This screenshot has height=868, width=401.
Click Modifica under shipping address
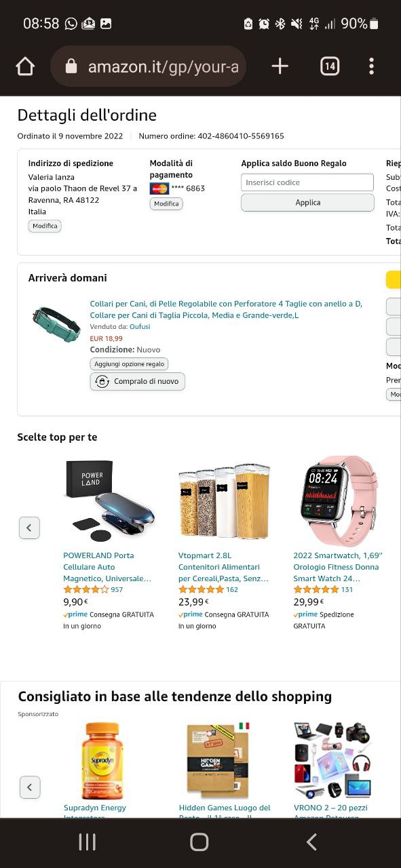[x=45, y=226]
